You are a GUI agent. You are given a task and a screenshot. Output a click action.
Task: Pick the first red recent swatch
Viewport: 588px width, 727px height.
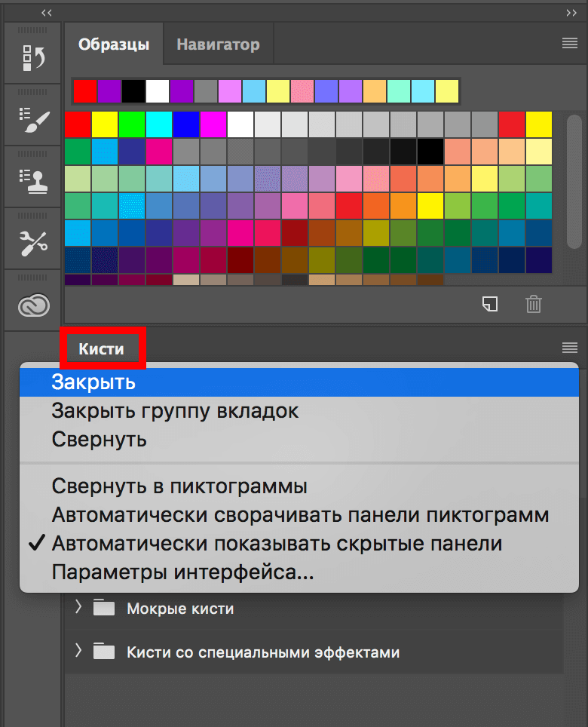click(x=85, y=90)
